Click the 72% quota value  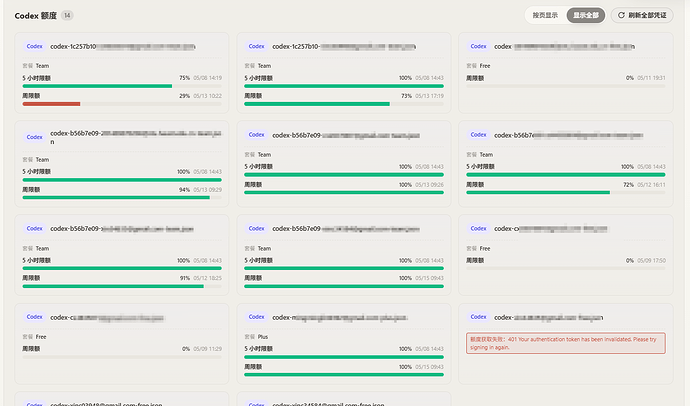[628, 185]
